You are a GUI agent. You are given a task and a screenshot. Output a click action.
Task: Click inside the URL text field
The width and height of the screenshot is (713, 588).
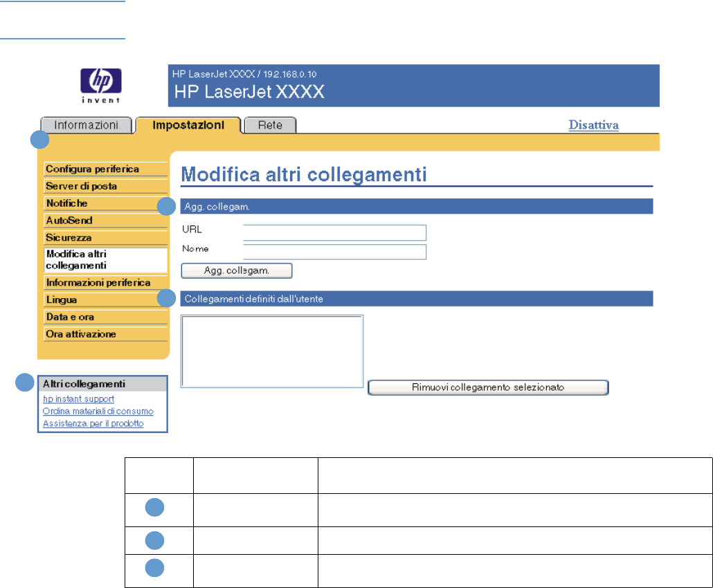click(334, 232)
